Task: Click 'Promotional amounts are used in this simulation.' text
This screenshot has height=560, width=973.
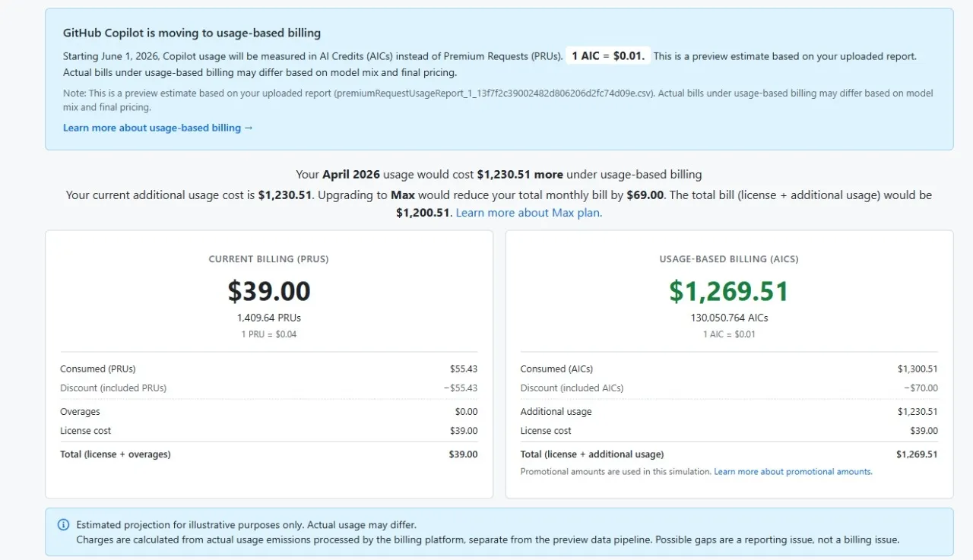Action: (x=616, y=472)
